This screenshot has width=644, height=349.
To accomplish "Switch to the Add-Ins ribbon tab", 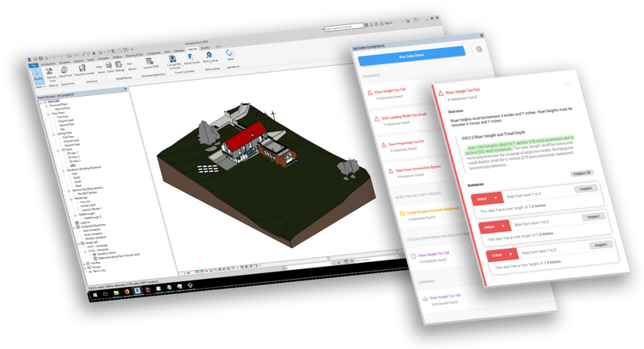I will point(193,48).
